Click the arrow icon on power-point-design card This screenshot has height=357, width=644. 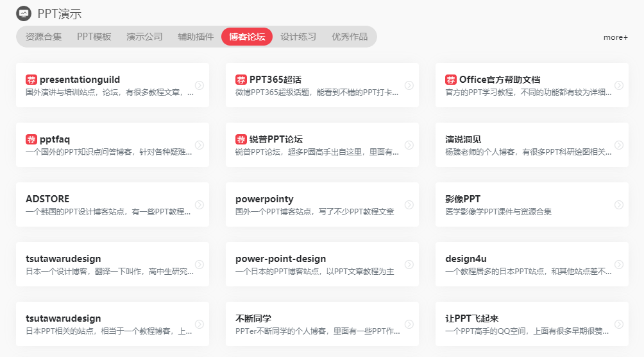point(409,265)
